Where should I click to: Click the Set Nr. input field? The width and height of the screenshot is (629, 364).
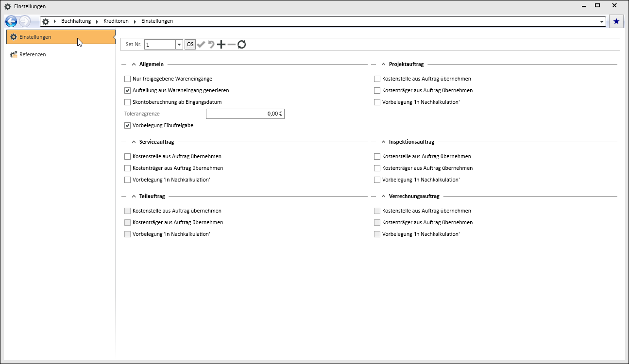(x=160, y=45)
